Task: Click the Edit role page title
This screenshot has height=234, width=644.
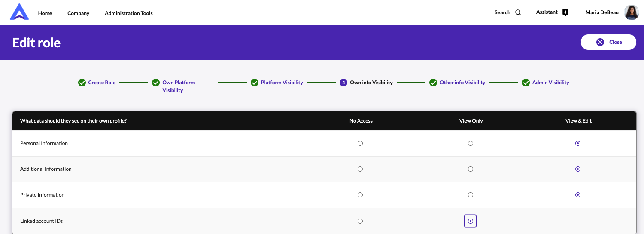Action: [36, 43]
